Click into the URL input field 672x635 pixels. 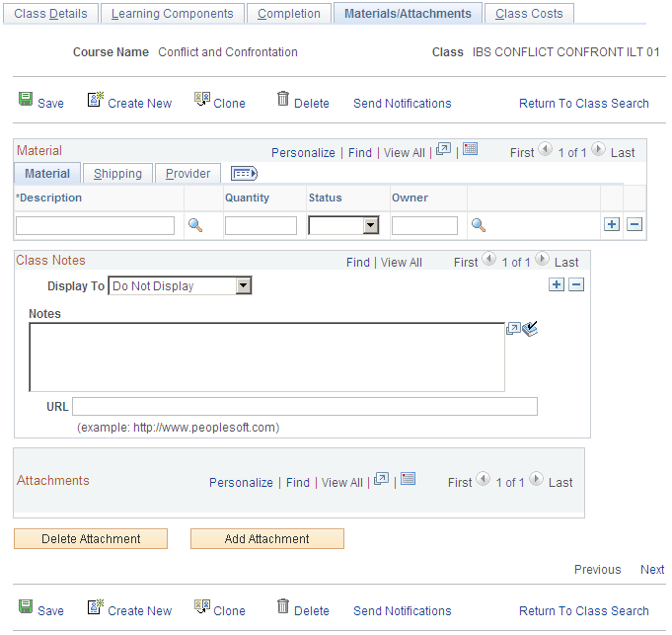click(x=305, y=407)
